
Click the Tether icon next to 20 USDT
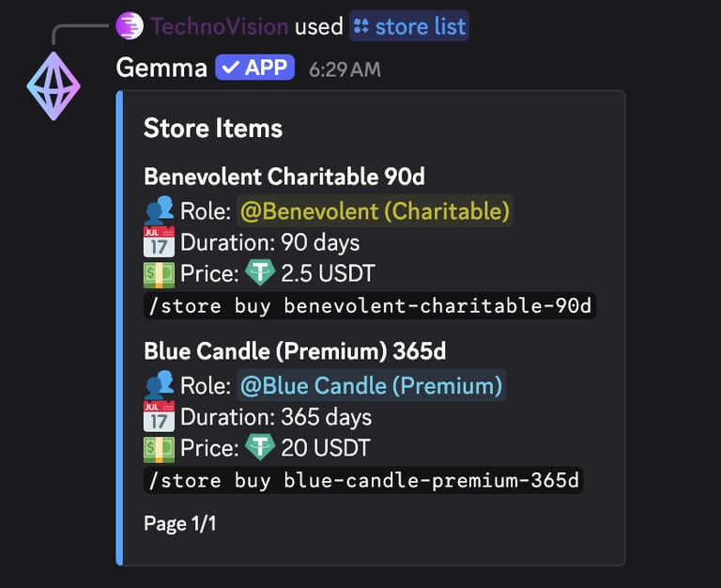point(260,448)
